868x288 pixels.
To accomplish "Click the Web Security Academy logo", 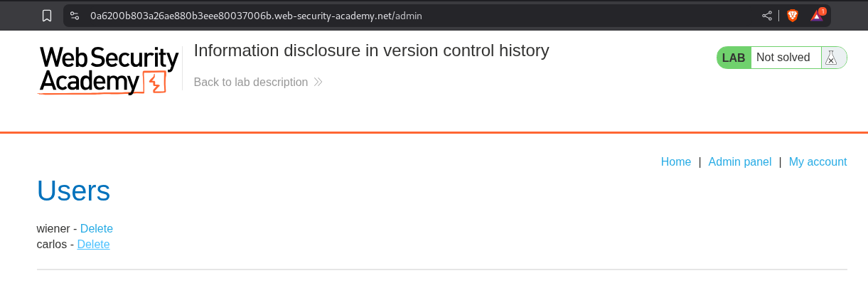I will tap(108, 70).
